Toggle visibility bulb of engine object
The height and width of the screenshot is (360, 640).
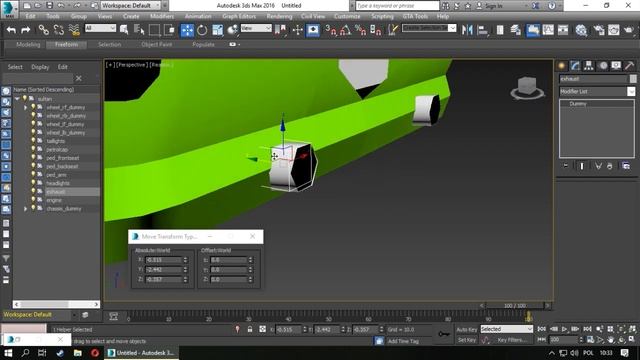click(x=33, y=200)
